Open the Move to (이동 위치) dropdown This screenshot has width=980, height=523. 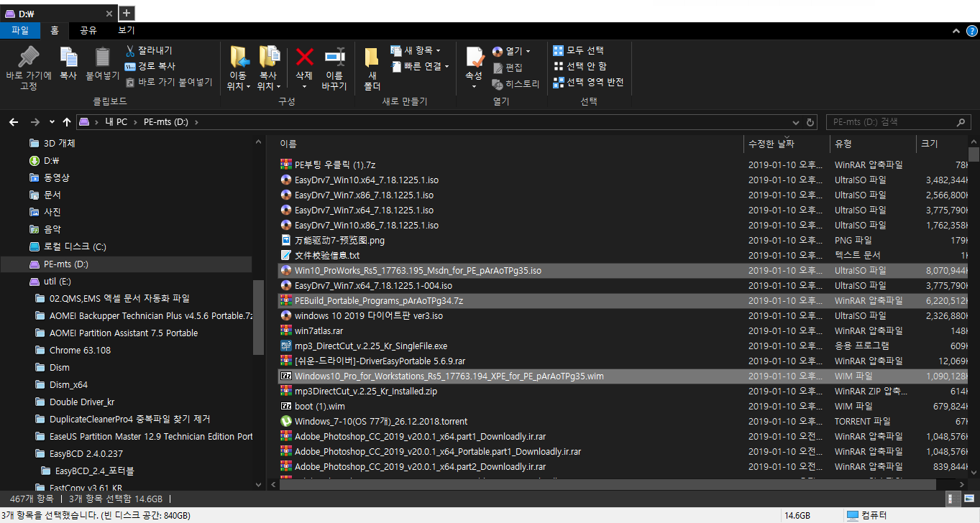pyautogui.click(x=239, y=69)
